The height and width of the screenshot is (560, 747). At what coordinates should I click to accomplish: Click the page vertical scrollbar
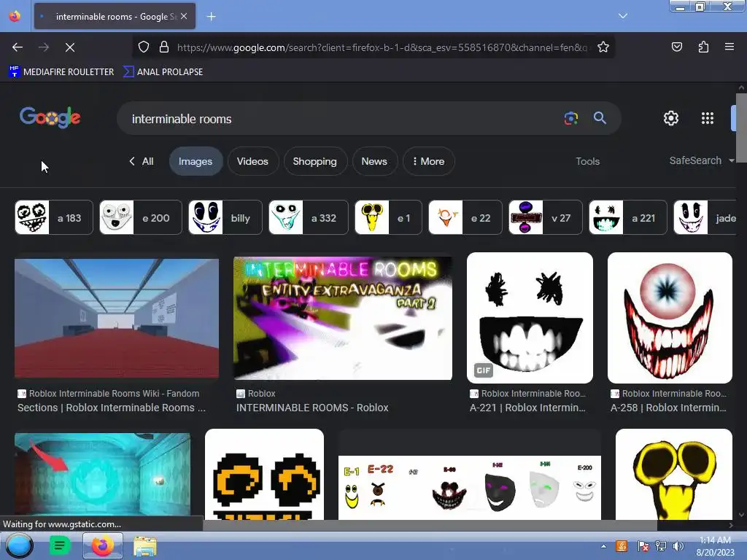click(741, 128)
